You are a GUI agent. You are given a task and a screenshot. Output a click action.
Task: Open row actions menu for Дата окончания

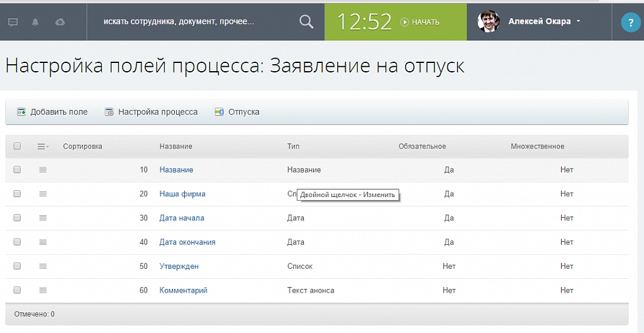tap(43, 242)
